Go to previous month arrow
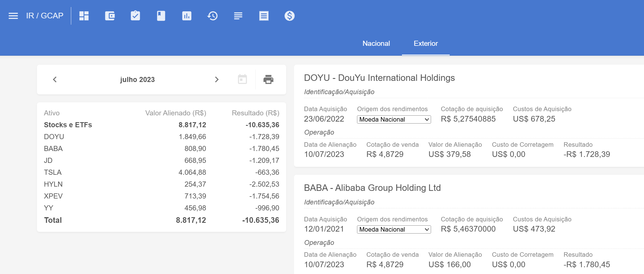Viewport: 644px width, 274px height. (x=55, y=79)
